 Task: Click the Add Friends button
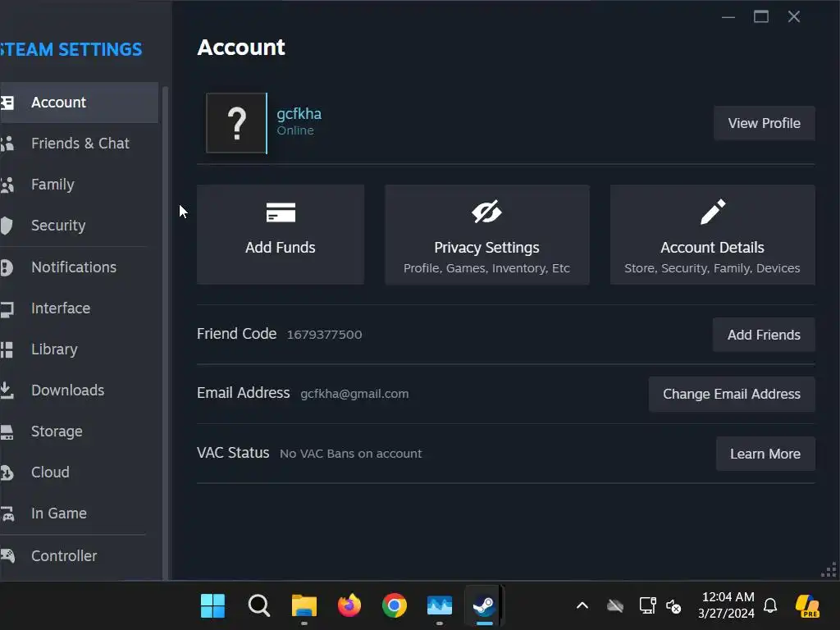(764, 335)
